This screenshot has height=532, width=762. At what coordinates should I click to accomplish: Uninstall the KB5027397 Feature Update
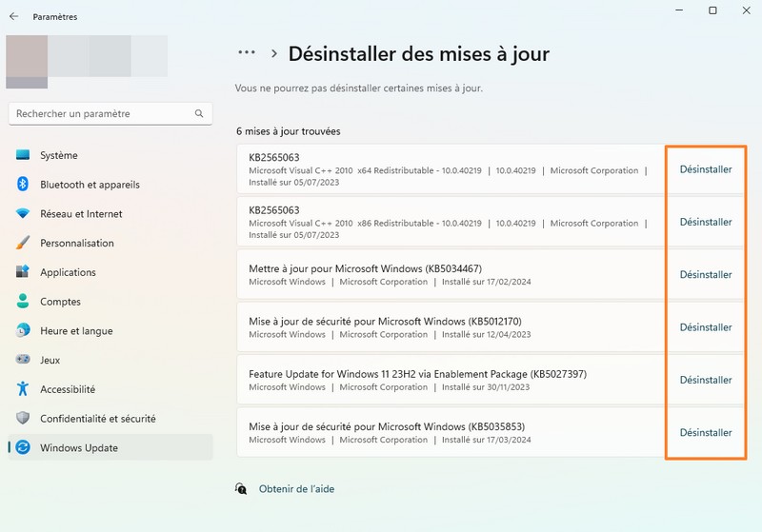[706, 380]
